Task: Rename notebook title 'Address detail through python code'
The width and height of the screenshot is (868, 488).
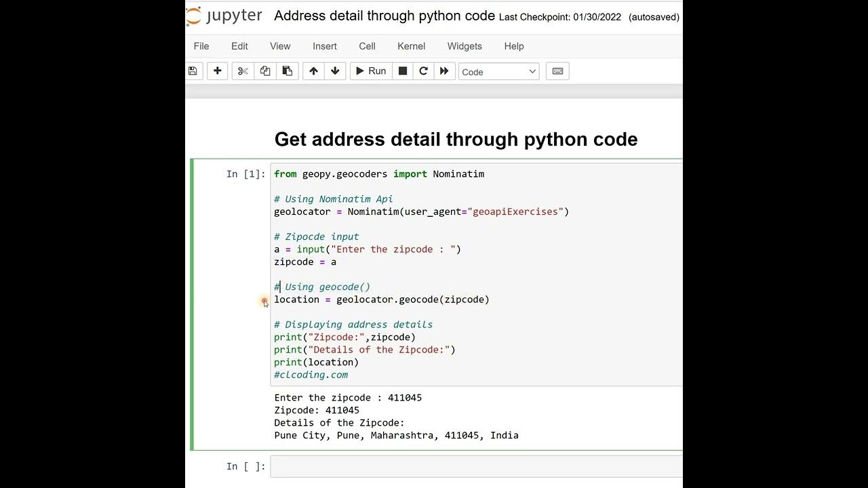Action: pyautogui.click(x=384, y=16)
